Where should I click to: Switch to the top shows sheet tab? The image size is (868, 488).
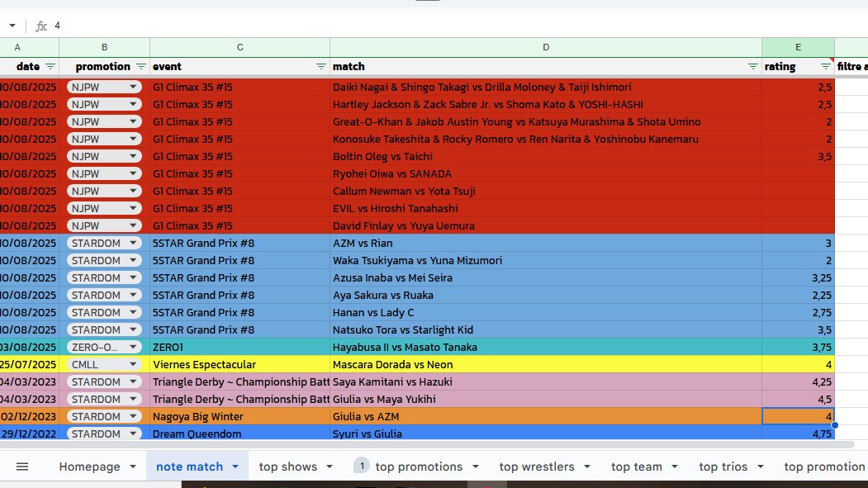coord(288,467)
